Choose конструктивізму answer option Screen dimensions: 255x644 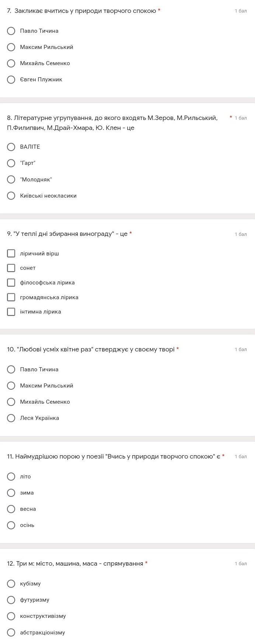pos(11,616)
